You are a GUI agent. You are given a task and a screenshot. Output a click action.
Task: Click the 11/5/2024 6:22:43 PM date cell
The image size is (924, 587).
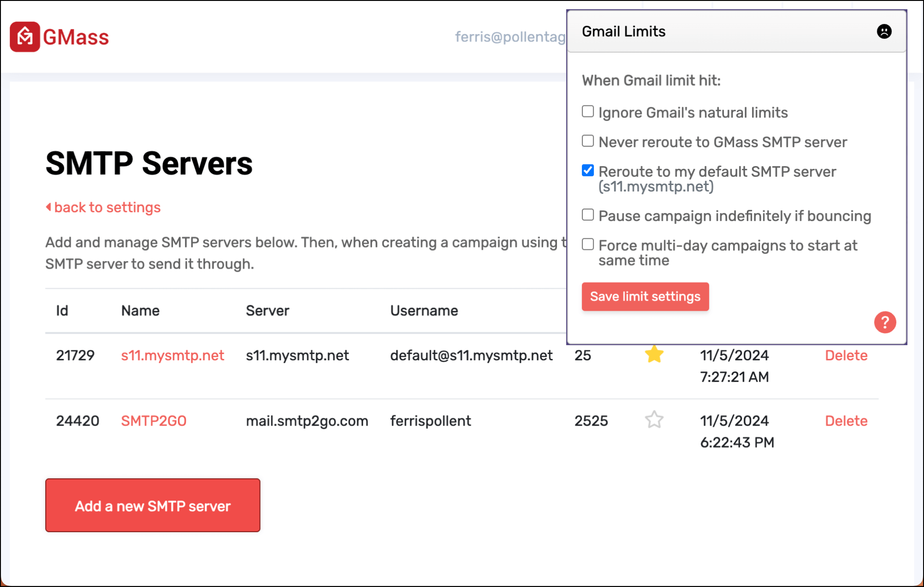click(737, 432)
